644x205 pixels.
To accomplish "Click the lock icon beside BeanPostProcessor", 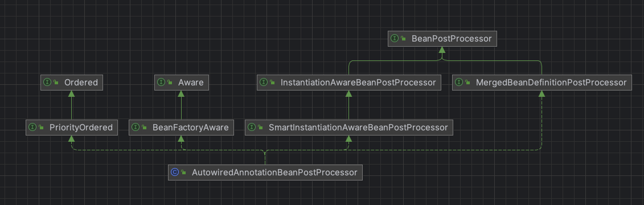I will coord(403,39).
